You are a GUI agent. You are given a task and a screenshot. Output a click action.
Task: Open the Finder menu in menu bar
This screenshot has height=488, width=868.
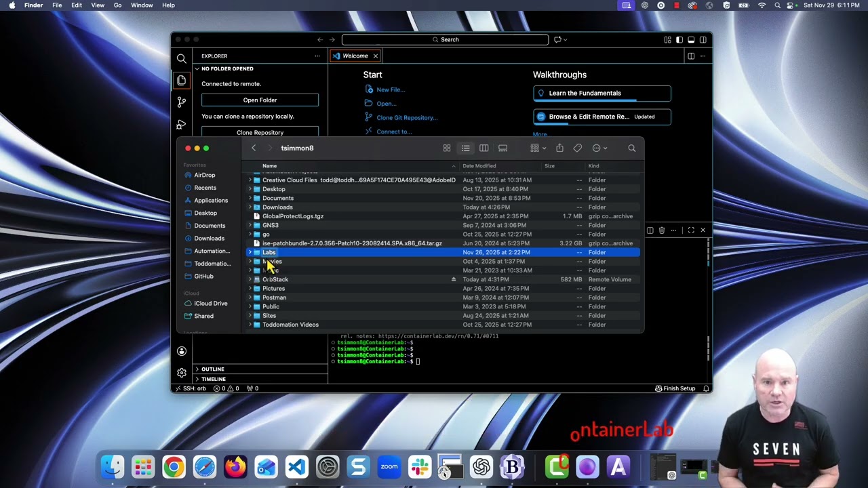tap(33, 5)
